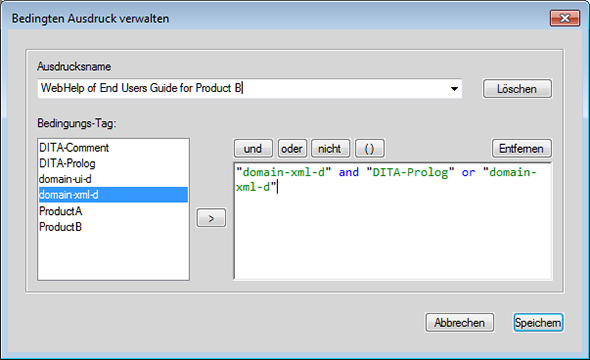Image resolution: width=590 pixels, height=360 pixels.
Task: Click the > arrow to add tag
Action: click(x=211, y=218)
